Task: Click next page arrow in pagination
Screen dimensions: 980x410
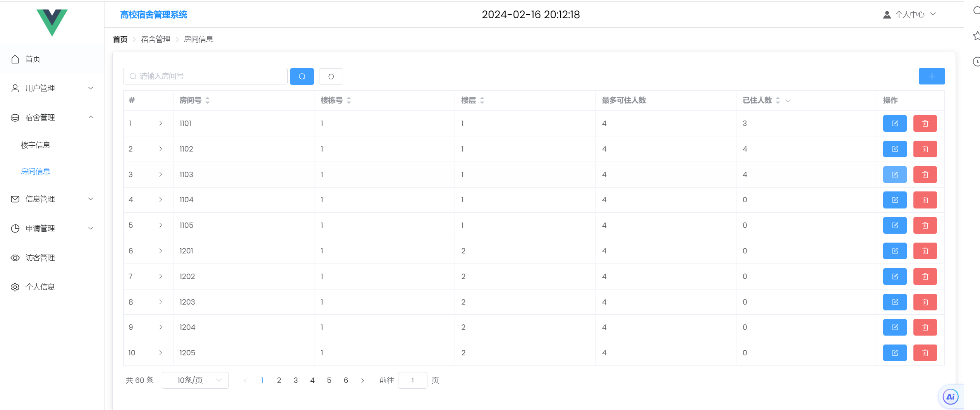Action: coord(362,380)
